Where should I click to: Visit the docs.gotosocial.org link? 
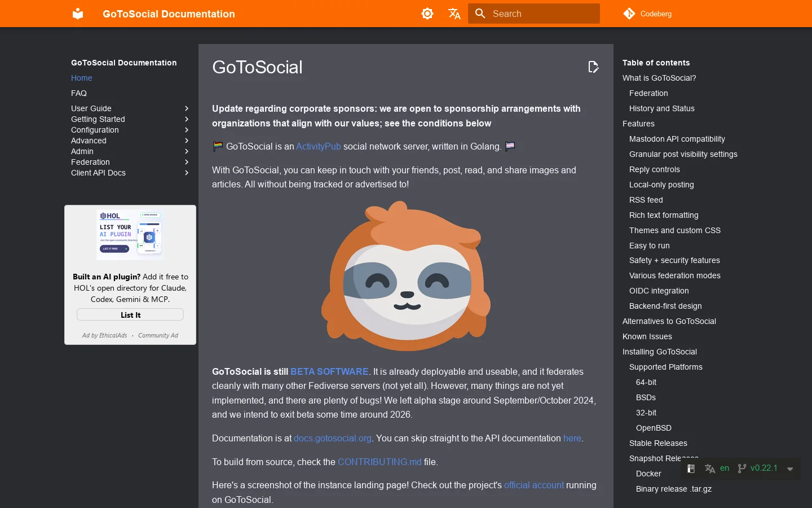333,438
